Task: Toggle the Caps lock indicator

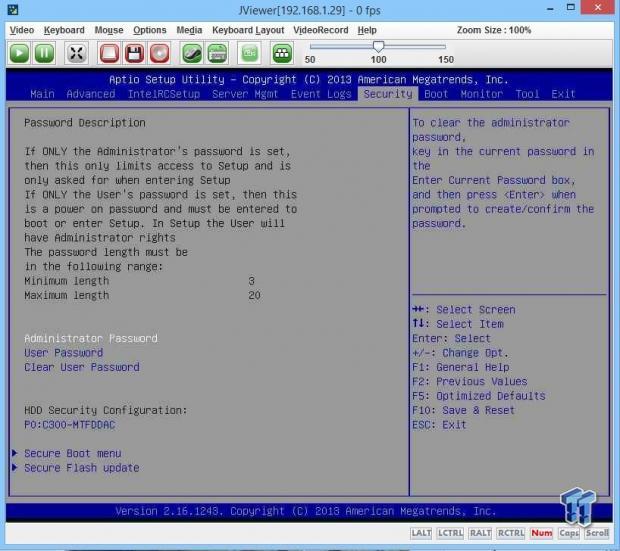Action: (569, 533)
